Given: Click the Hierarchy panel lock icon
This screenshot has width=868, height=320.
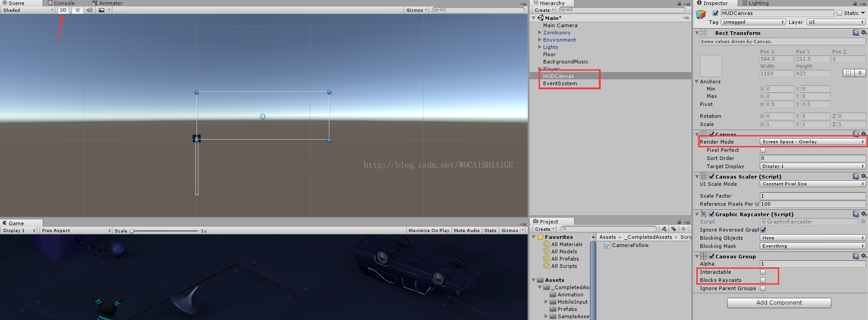Looking at the screenshot, I should coord(680,4).
